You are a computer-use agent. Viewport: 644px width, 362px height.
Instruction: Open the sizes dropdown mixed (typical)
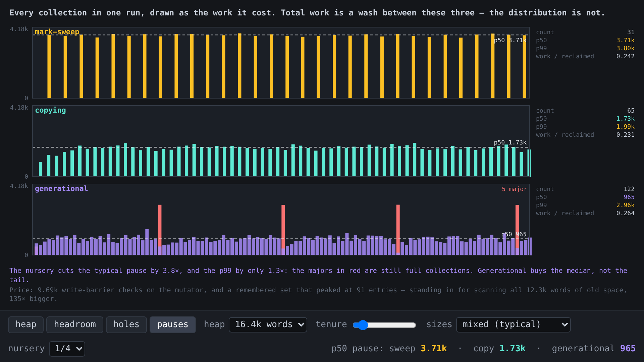(x=513, y=324)
